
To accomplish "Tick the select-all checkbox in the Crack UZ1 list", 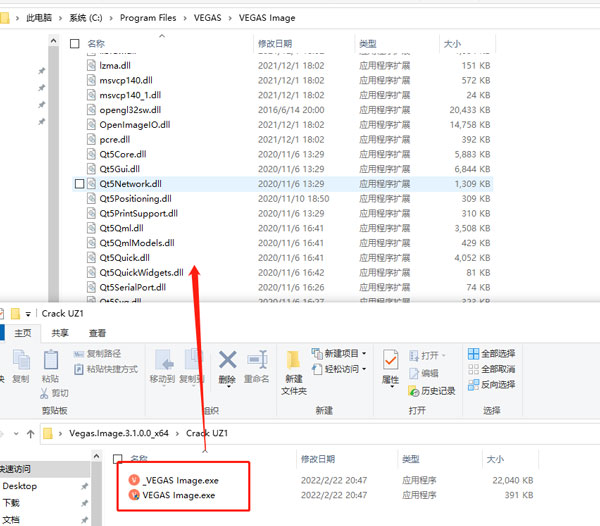I will 117,459.
